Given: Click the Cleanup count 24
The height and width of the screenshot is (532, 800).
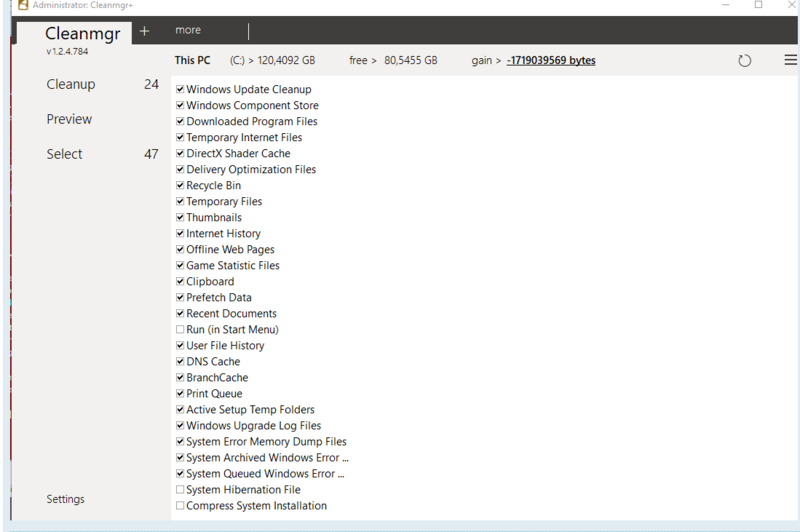Looking at the screenshot, I should tap(151, 84).
